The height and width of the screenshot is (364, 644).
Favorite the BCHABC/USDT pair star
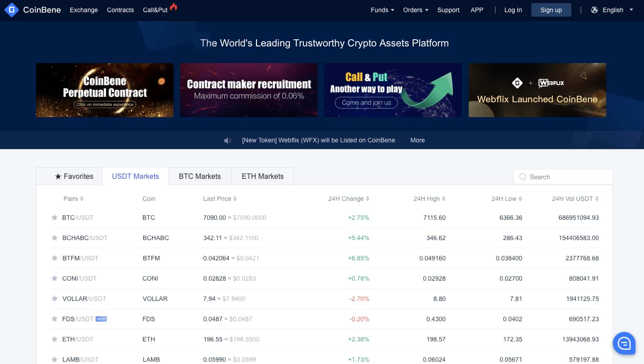(55, 238)
